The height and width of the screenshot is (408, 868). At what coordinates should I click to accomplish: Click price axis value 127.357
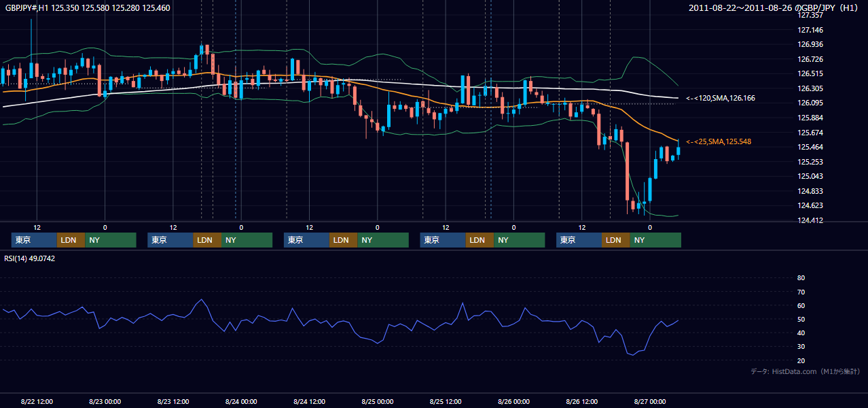(810, 15)
